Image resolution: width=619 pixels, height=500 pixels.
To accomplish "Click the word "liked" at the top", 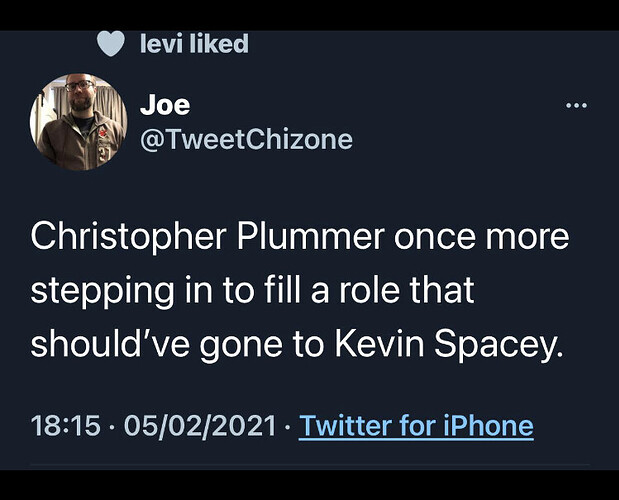I will pos(220,44).
